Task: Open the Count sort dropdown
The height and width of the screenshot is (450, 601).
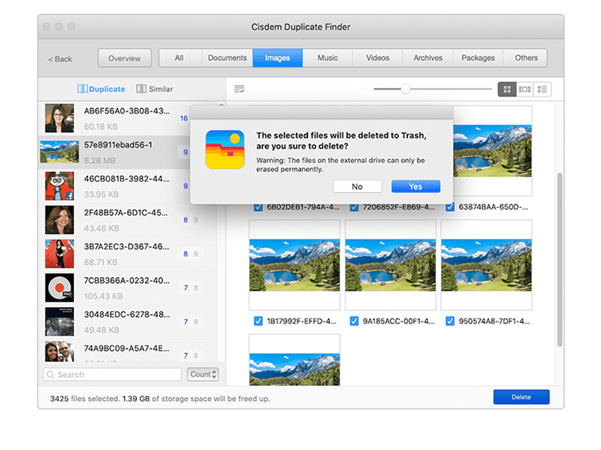Action: click(203, 374)
